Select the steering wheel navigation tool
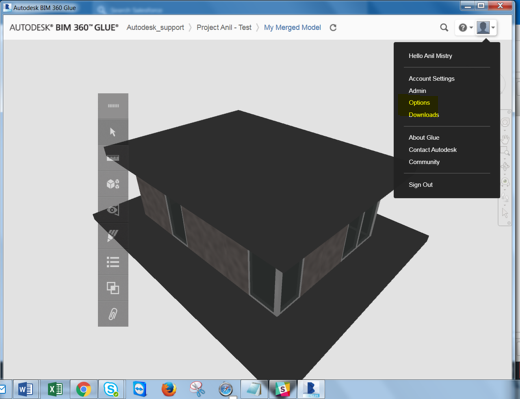The height and width of the screenshot is (399, 520). coord(505,122)
